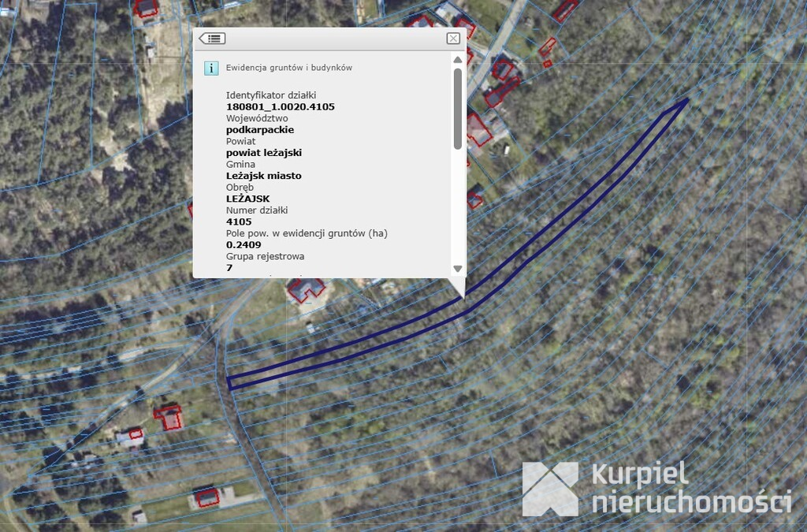The width and height of the screenshot is (807, 532).
Task: Click the 'powiat leżajski' value
Action: [x=264, y=153]
